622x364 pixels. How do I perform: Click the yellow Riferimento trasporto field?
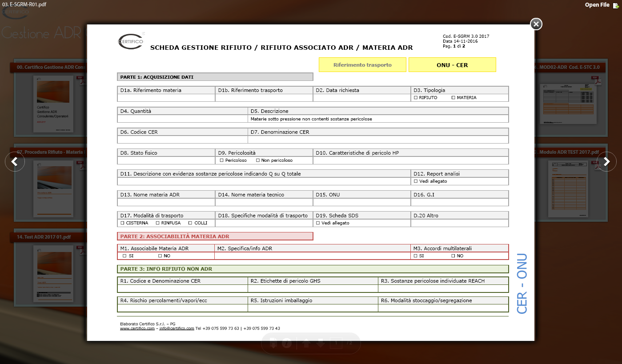pos(362,65)
